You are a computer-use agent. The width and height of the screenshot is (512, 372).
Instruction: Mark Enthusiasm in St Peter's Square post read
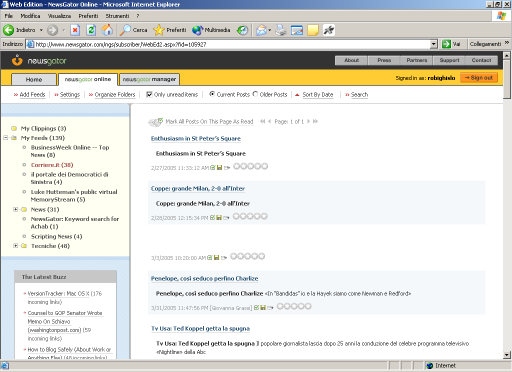coord(213,167)
